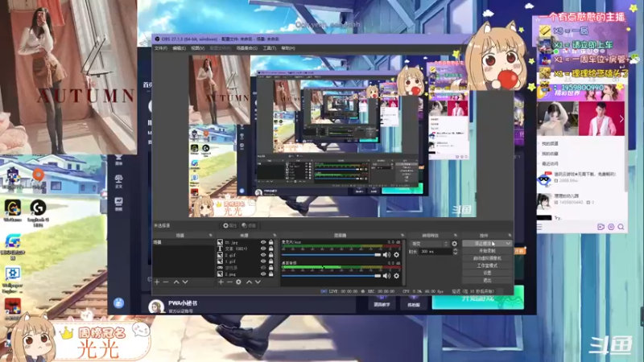Click PWA小秘书 in the dark app window
The height and width of the screenshot is (362, 644).
coord(183,303)
